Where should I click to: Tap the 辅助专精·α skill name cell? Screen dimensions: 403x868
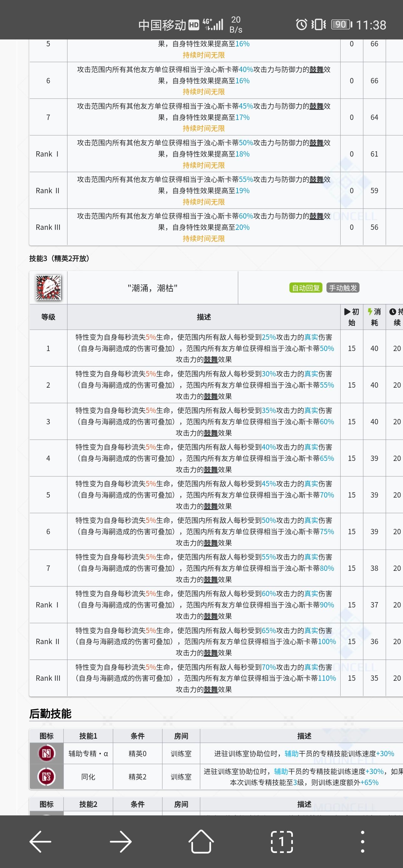pyautogui.click(x=88, y=753)
